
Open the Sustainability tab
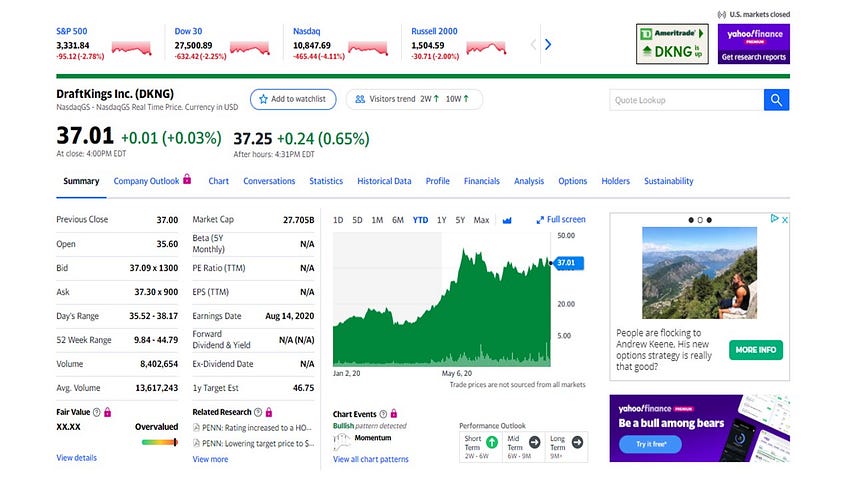pos(669,181)
